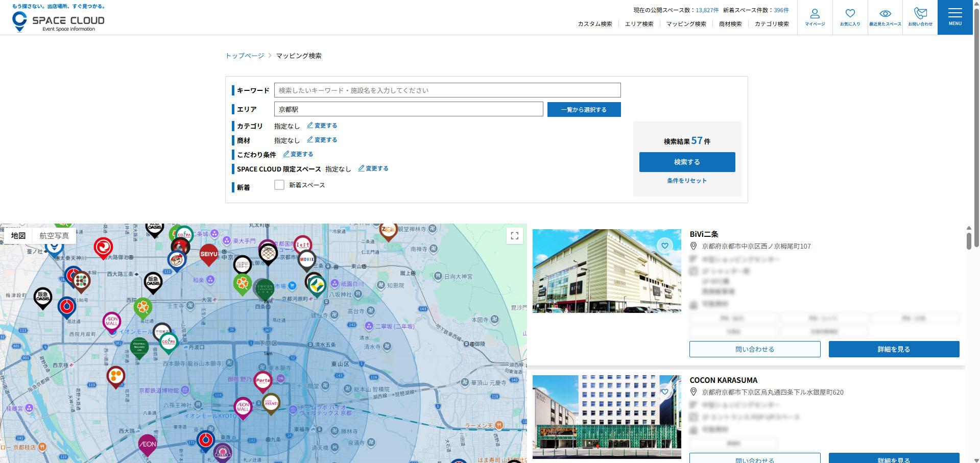Click 変更する next to カテゴリ
Screen dimensions: 980x463
coord(322,126)
